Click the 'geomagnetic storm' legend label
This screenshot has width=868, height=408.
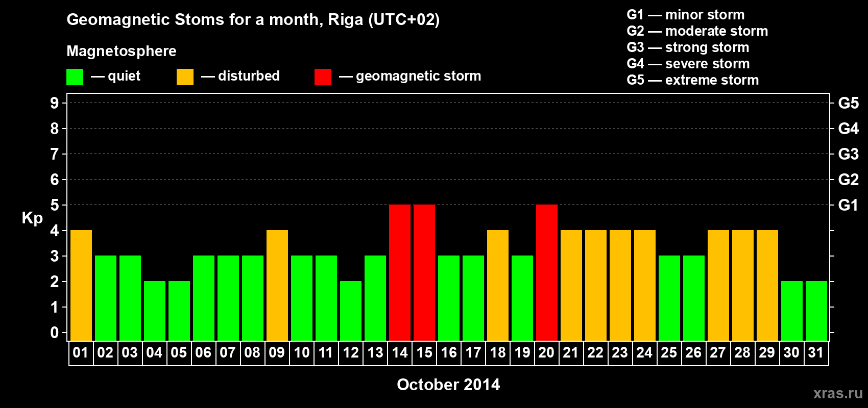[x=418, y=76]
